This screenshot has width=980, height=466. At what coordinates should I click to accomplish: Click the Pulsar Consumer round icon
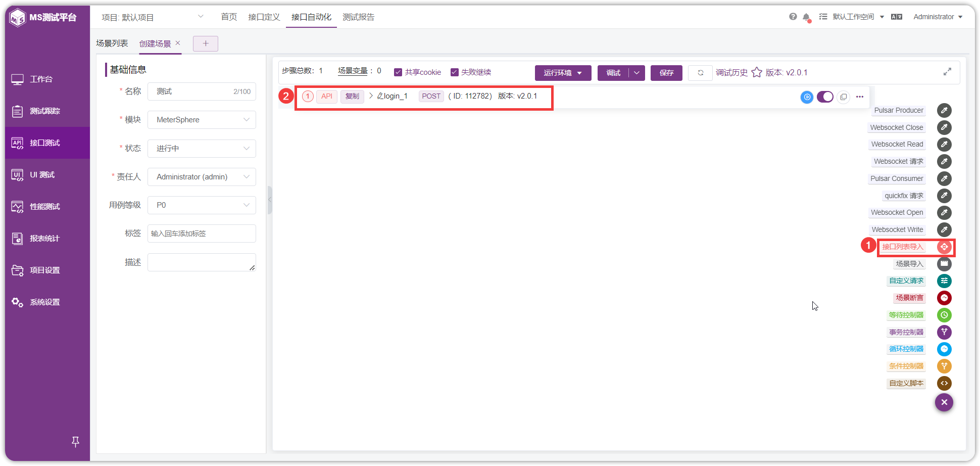[x=944, y=178]
